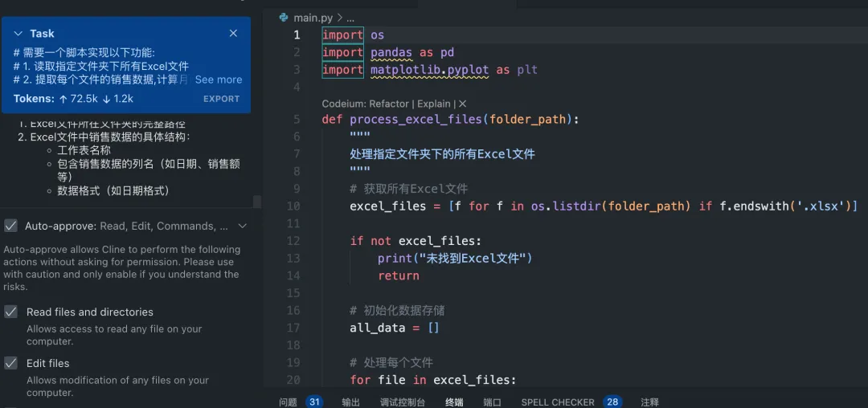Open the 注释 panel tab

pyautogui.click(x=650, y=402)
